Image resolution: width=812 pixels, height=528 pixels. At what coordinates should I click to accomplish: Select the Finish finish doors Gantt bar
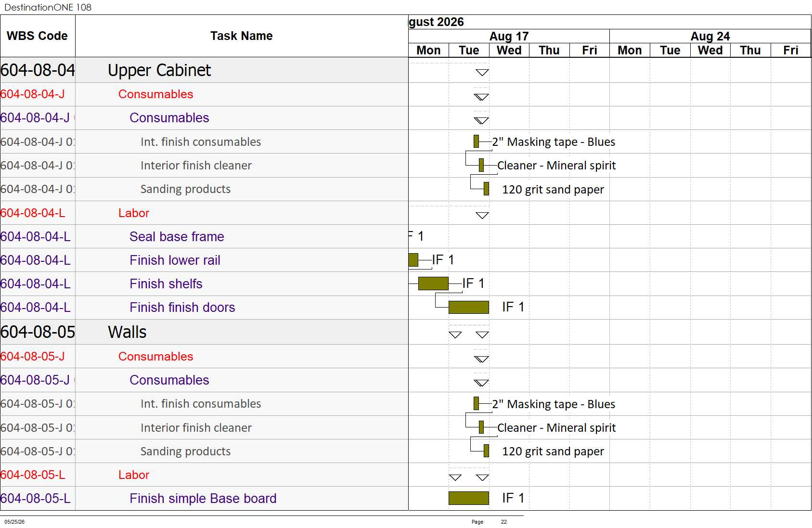pos(469,307)
